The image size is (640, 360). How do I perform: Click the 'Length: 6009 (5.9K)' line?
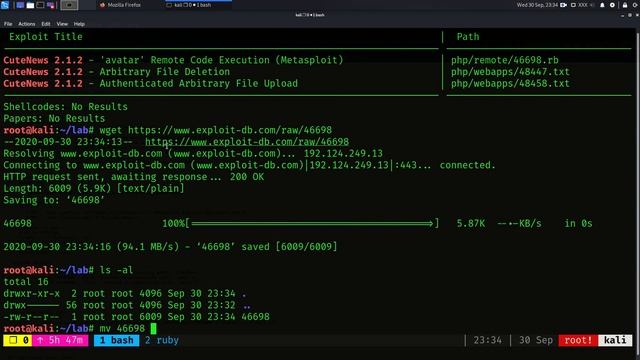(94, 189)
